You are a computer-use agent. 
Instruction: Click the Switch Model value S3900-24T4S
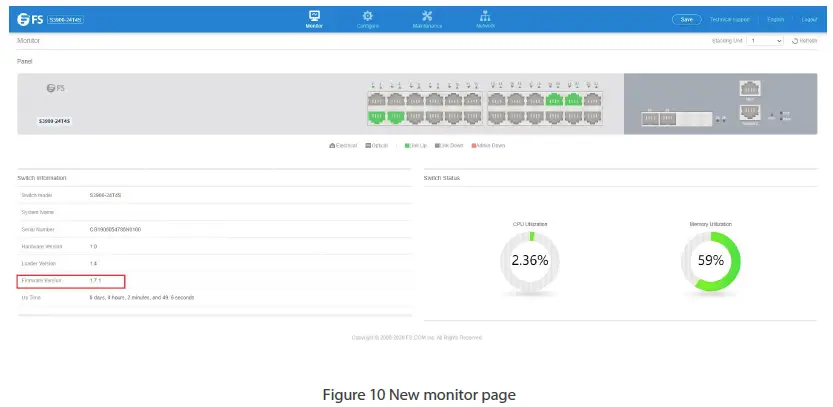106,196
